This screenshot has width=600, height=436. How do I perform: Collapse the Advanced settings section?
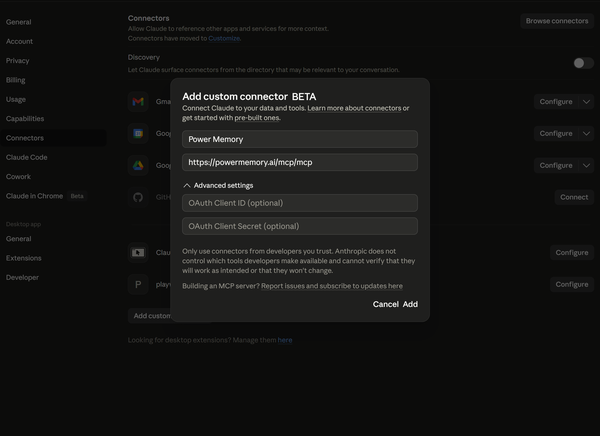218,185
